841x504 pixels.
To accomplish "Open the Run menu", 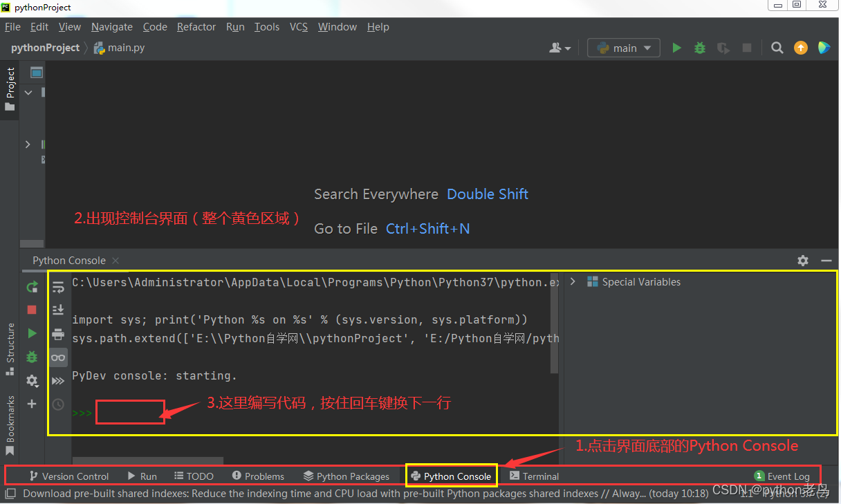I will [x=235, y=27].
